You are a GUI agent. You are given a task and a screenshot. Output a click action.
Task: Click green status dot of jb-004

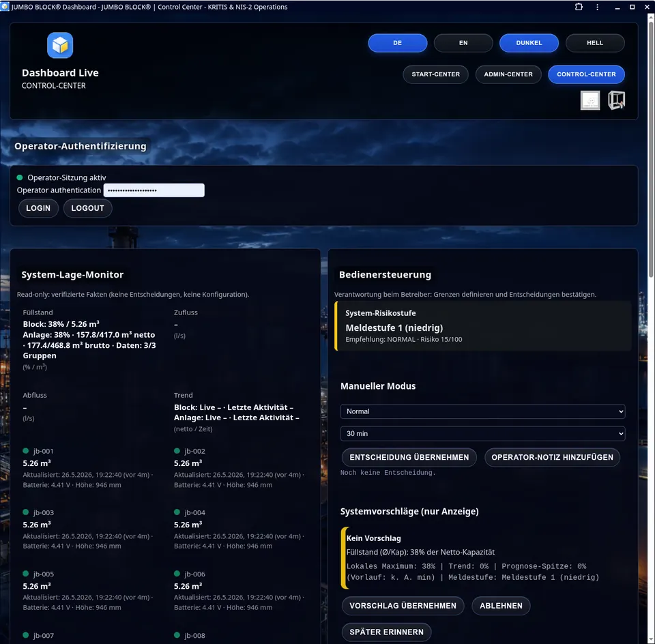click(x=177, y=512)
